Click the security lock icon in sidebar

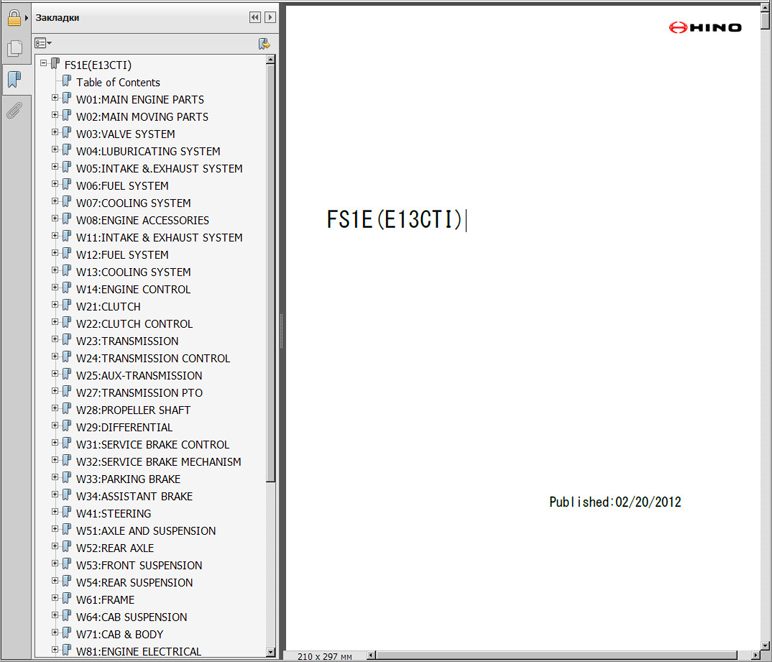[x=14, y=17]
